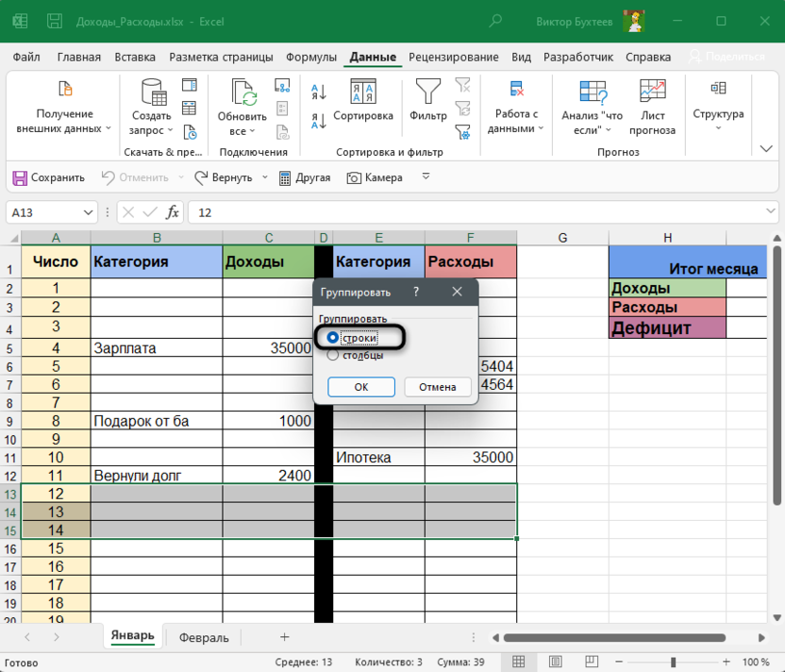Add a new sheet with plus icon
This screenshot has width=785, height=672.
(x=284, y=637)
